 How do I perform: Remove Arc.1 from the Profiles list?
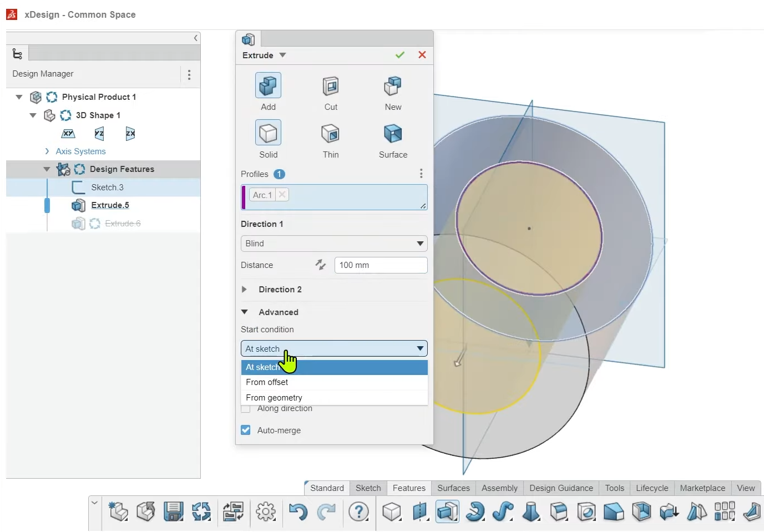[282, 195]
